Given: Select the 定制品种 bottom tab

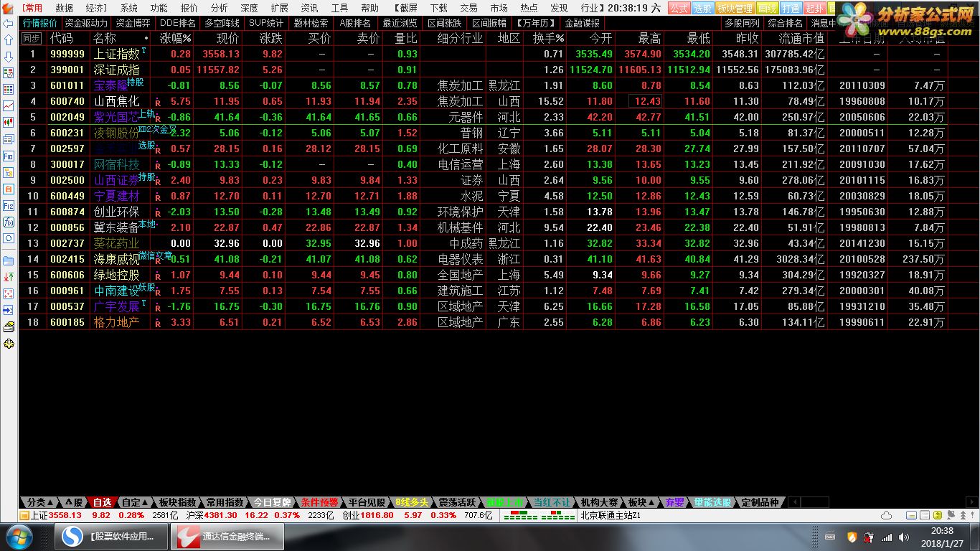Looking at the screenshot, I should 760,502.
